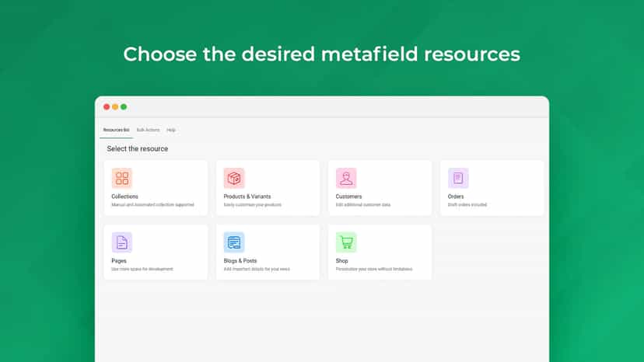Minimize the window with yellow button

tap(115, 106)
